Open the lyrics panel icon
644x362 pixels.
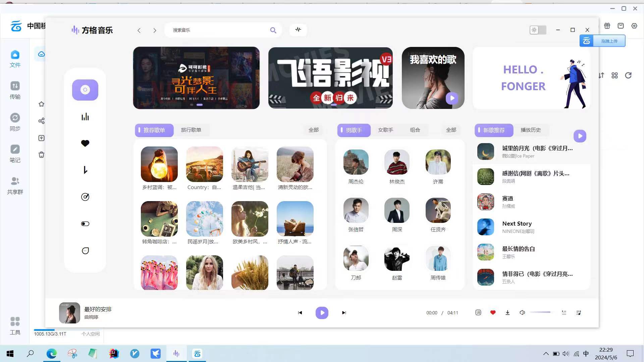pos(478,312)
